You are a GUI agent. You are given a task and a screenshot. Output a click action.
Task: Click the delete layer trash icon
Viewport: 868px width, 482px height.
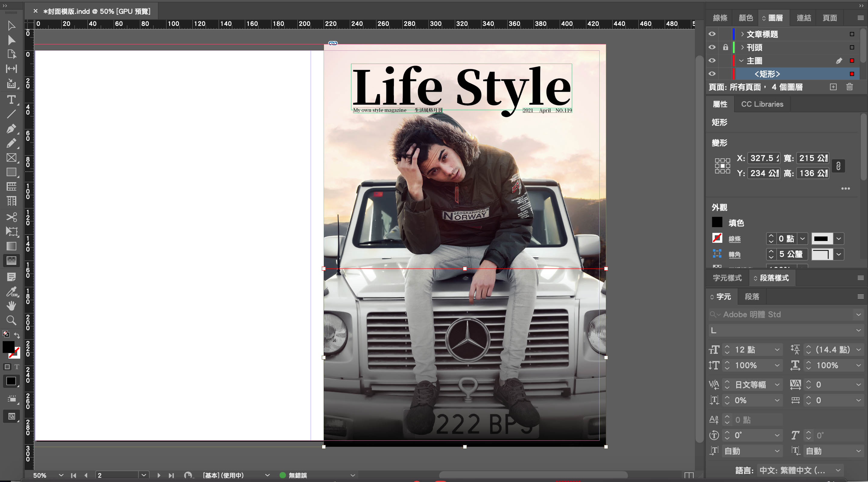pyautogui.click(x=850, y=87)
